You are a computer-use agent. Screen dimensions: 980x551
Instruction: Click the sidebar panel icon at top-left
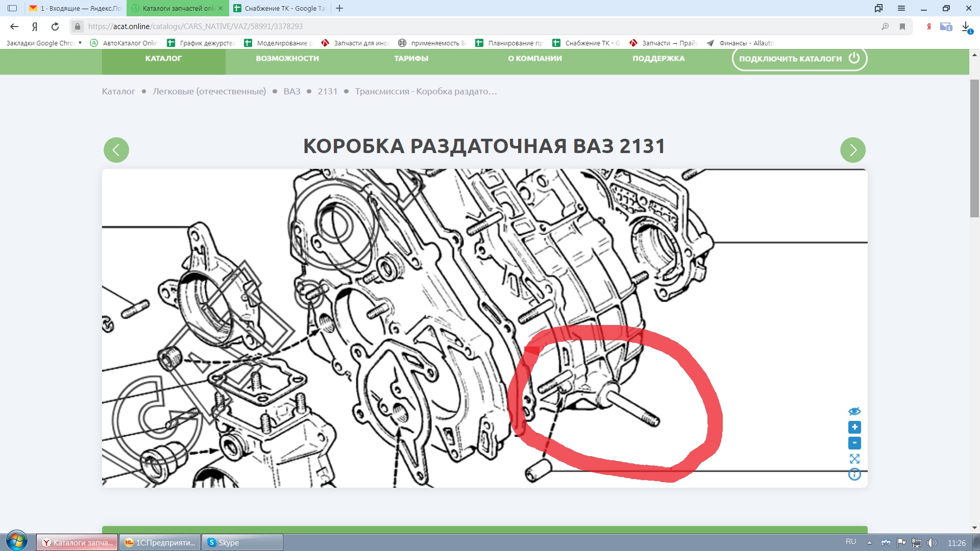pos(12,8)
